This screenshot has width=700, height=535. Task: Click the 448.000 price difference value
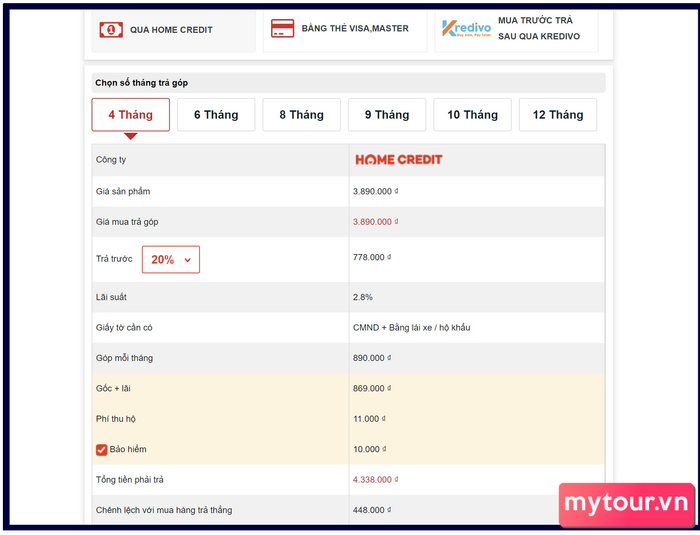(x=372, y=510)
